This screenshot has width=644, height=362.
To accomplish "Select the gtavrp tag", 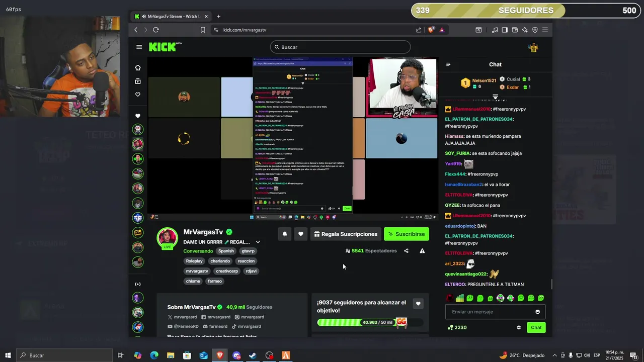I will pos(248,251).
